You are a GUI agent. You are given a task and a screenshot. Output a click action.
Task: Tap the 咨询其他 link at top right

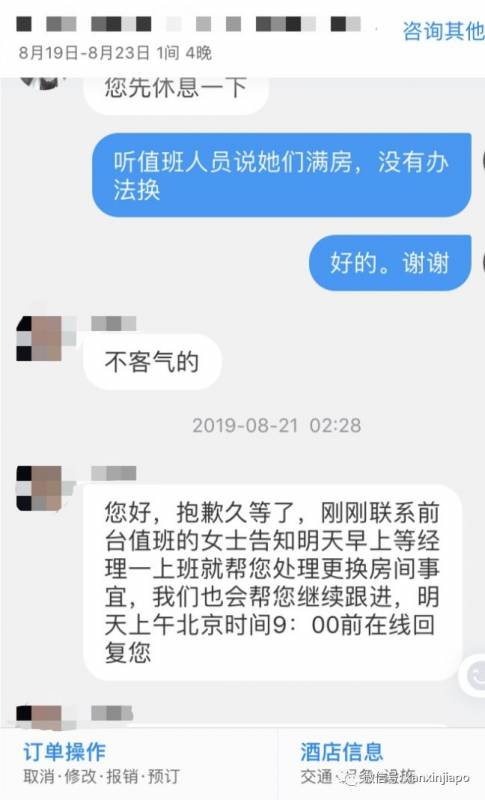[443, 31]
